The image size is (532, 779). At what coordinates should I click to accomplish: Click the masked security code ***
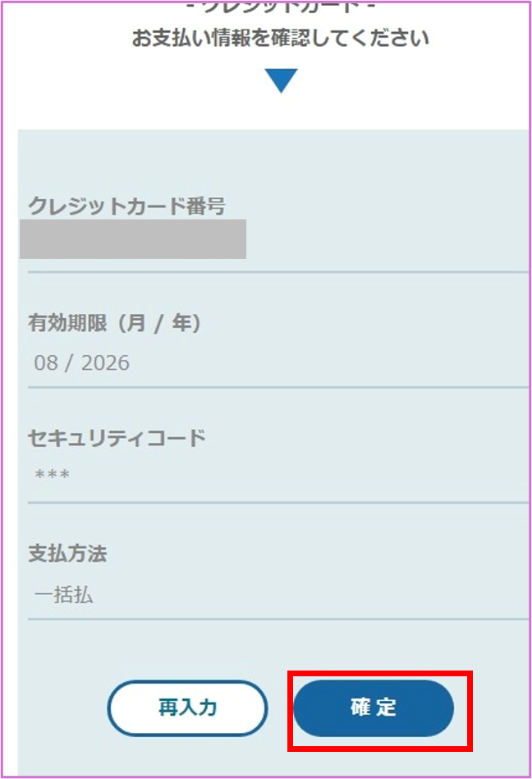(x=53, y=476)
